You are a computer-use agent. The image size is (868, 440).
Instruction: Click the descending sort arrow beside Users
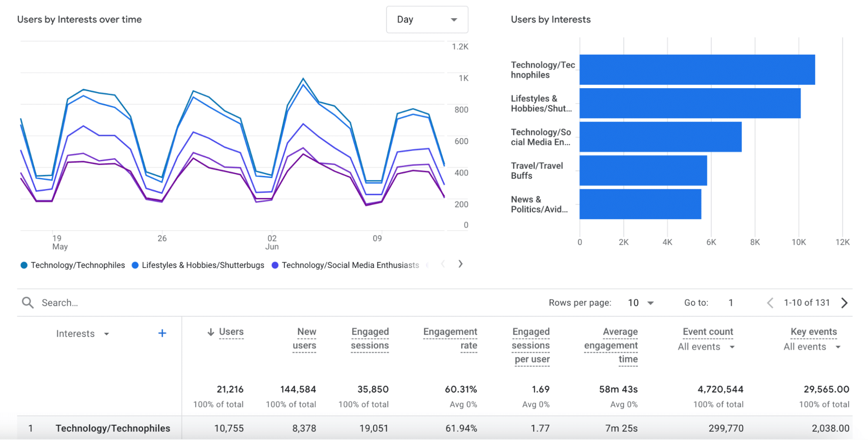211,332
